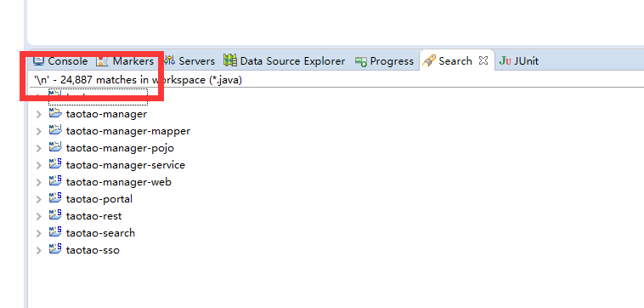Open the Data Source Explorer tab
644x308 pixels.
[x=285, y=61]
